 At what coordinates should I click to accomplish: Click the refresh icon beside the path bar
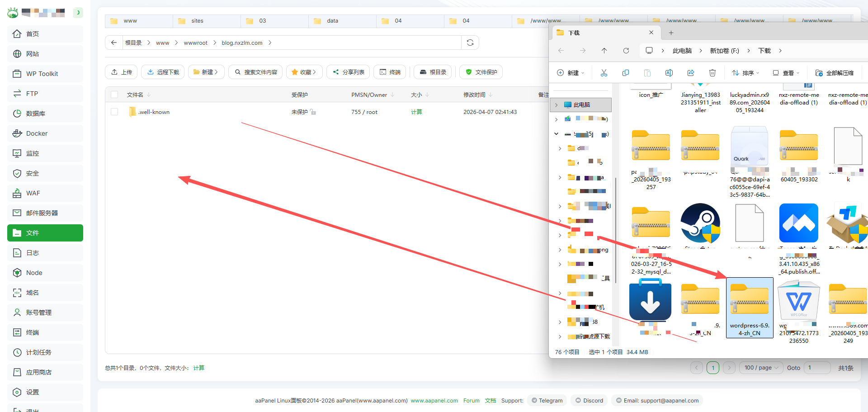click(x=470, y=43)
